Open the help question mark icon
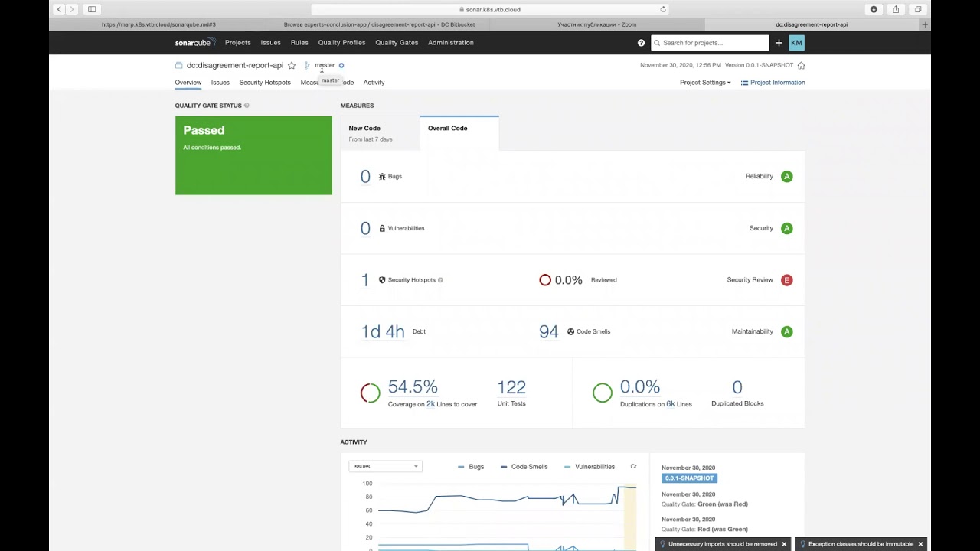980x551 pixels. tap(642, 43)
